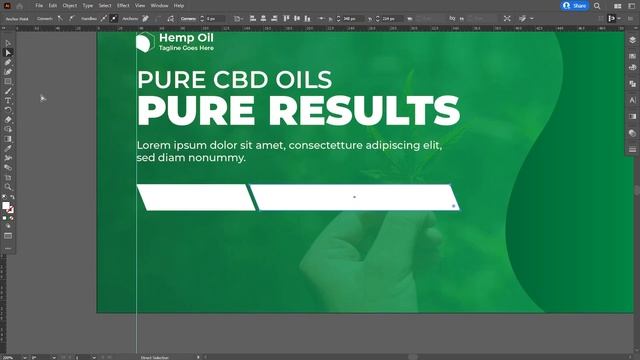This screenshot has width=640, height=360.
Task: Open the Layers panel icon
Action: click(632, 40)
